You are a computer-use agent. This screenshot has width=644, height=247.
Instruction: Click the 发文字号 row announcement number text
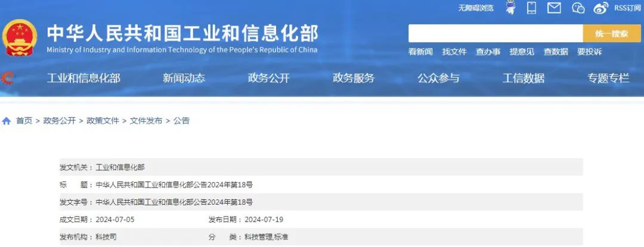click(174, 202)
